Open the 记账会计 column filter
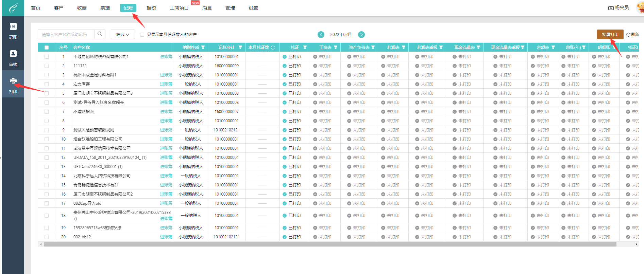The height and width of the screenshot is (274, 644). click(x=240, y=48)
